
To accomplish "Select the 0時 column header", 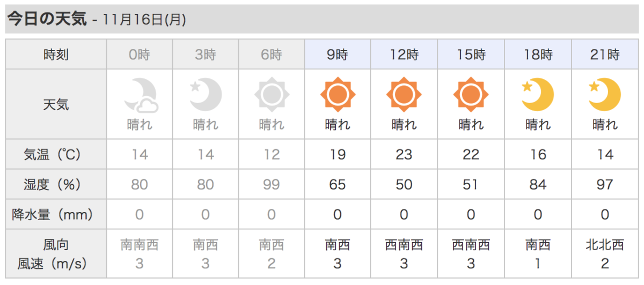I will [140, 54].
